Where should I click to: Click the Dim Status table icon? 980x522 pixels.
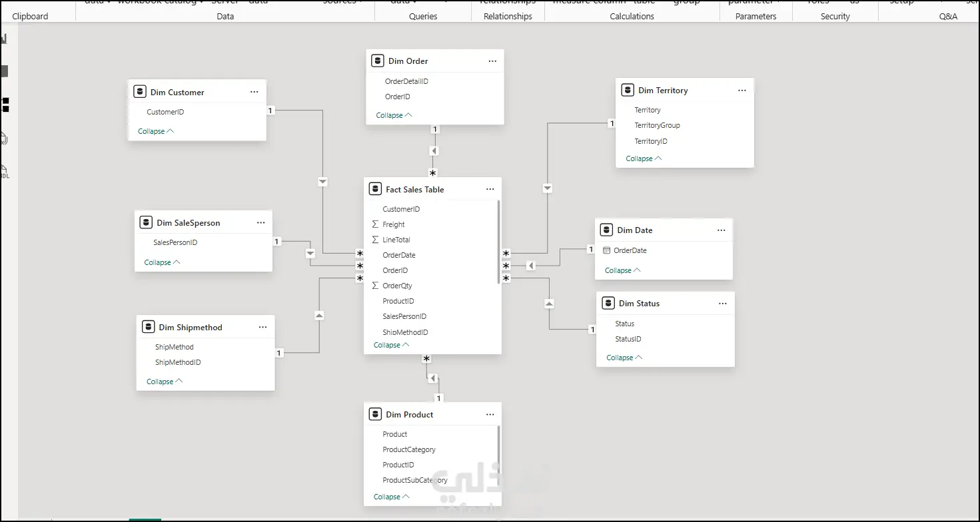click(608, 303)
